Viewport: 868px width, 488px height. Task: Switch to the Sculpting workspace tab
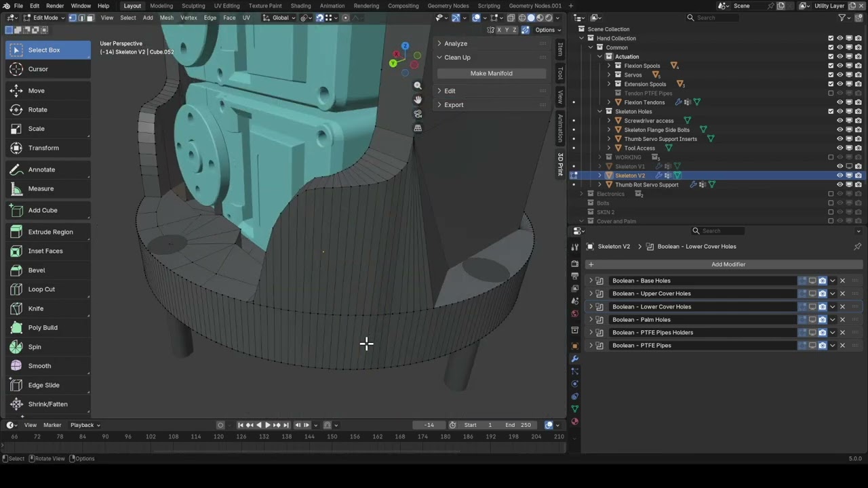point(193,6)
